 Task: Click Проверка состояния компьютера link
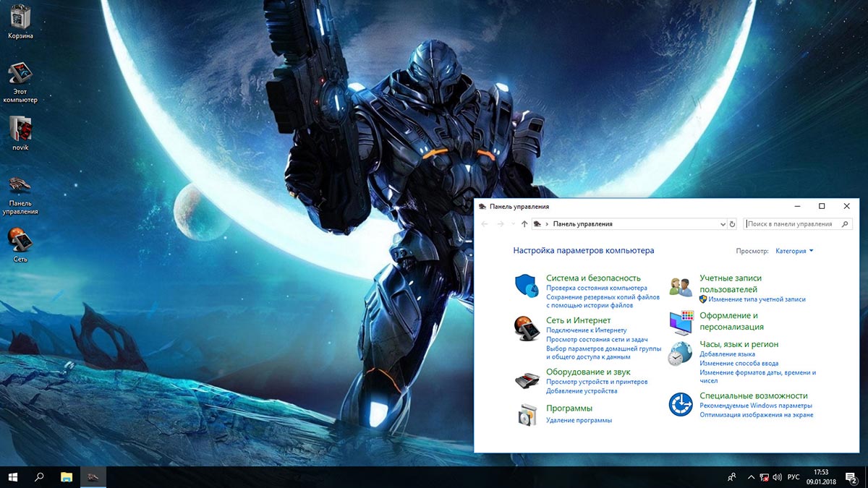(x=597, y=288)
